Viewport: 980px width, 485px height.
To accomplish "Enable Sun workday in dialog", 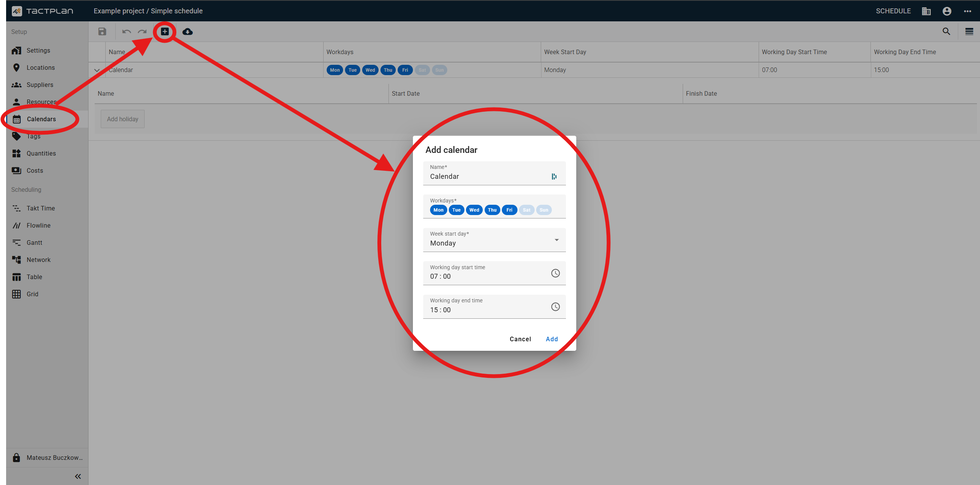I will pyautogui.click(x=544, y=210).
